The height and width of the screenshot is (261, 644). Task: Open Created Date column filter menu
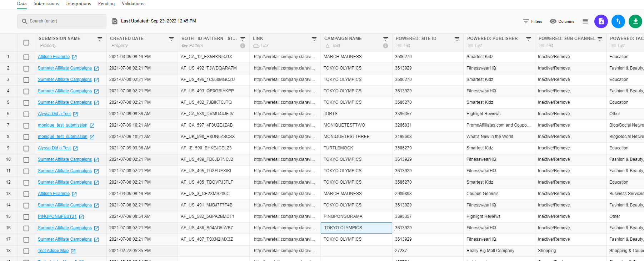tap(171, 39)
